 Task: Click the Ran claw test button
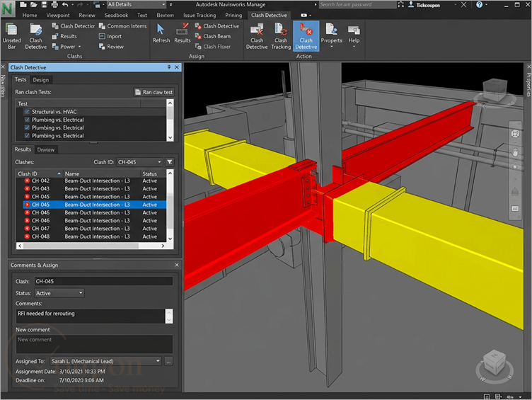[x=154, y=92]
